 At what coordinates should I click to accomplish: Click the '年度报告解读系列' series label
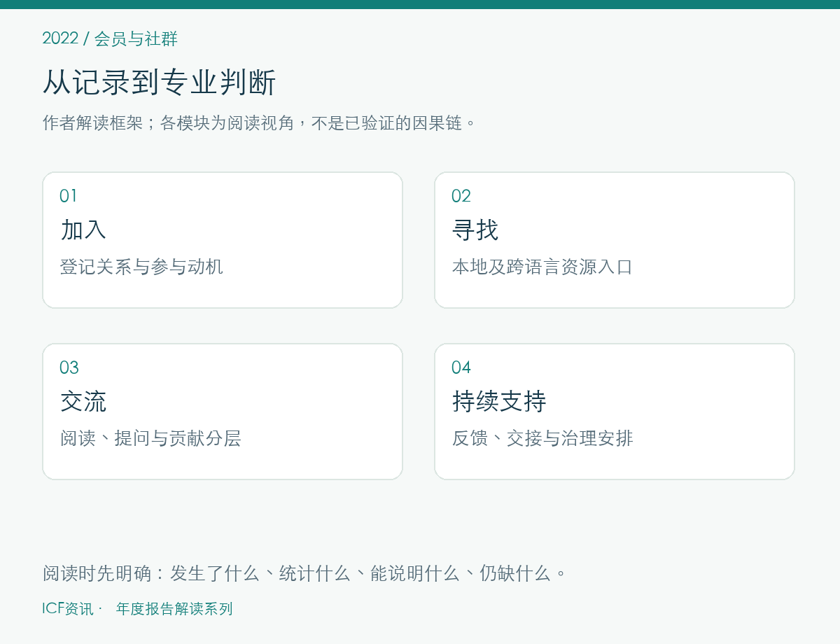coord(174,609)
